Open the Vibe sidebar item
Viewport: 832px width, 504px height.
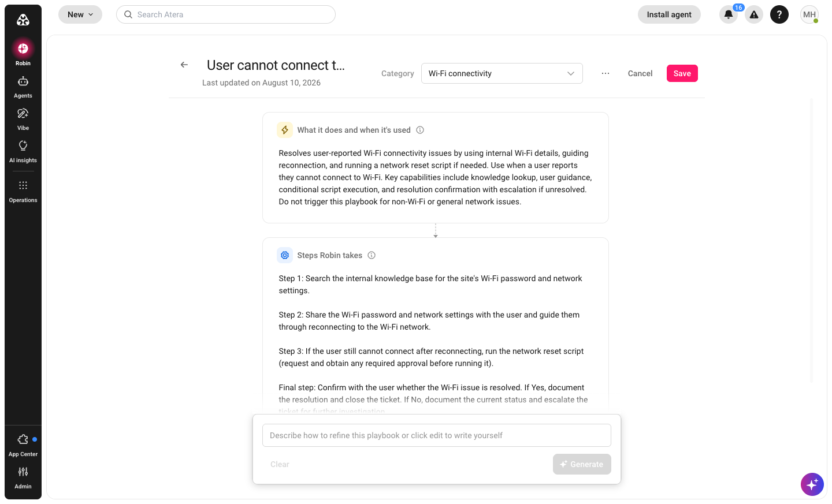pyautogui.click(x=23, y=119)
